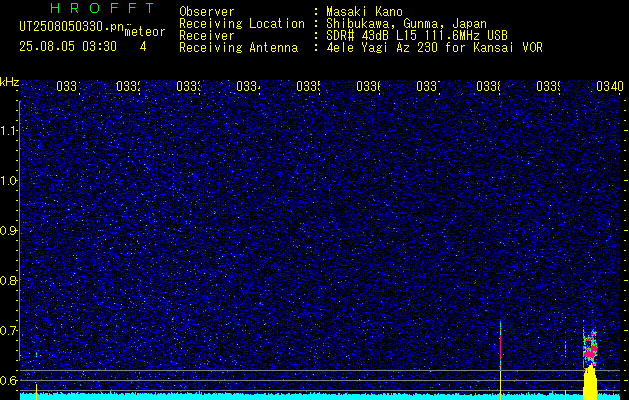Viewport: 629px width, 400px height.
Task: Click the HROFFT title text
Action: point(103,8)
